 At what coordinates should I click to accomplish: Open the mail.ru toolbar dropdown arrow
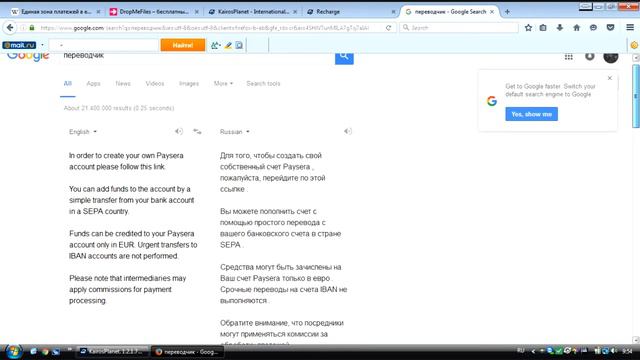click(42, 45)
